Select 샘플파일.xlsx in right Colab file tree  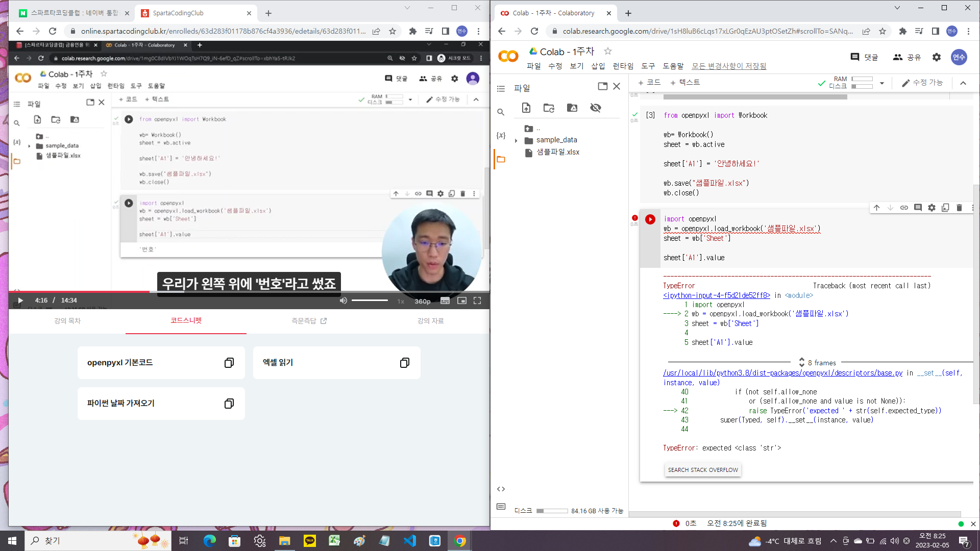click(557, 152)
